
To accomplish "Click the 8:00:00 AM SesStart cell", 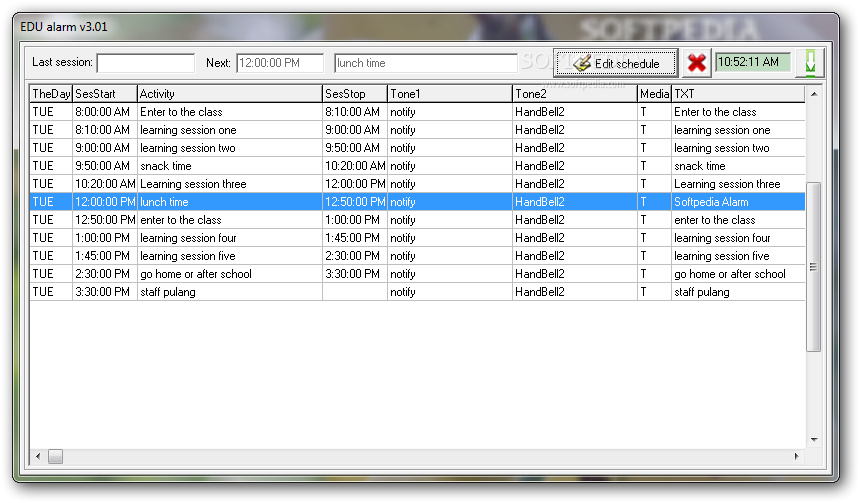I will pyautogui.click(x=104, y=112).
